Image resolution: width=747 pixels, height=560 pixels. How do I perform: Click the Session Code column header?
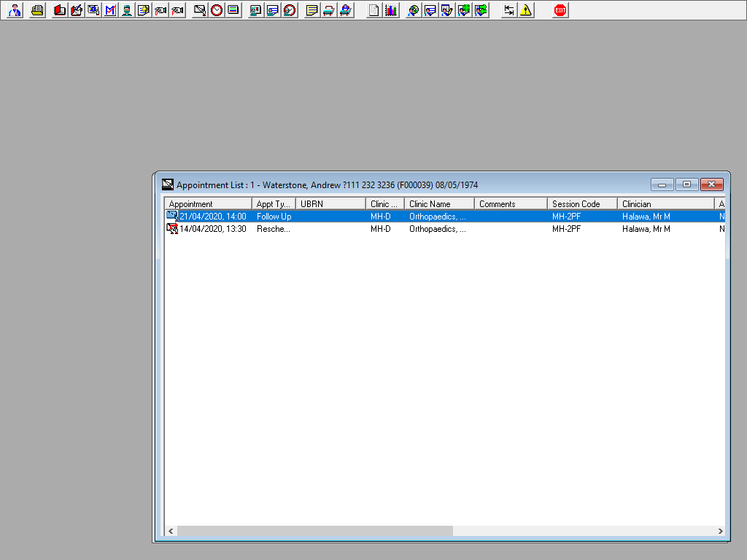tap(582, 204)
